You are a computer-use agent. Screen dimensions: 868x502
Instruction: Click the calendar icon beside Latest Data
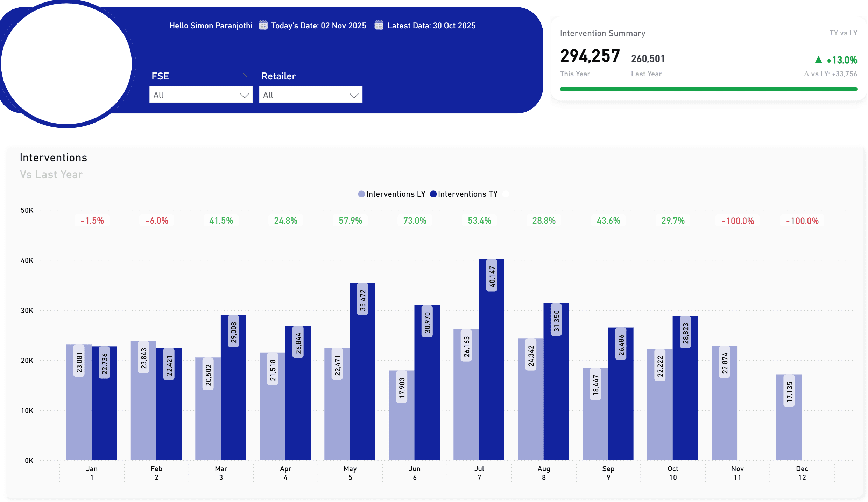[x=379, y=25]
